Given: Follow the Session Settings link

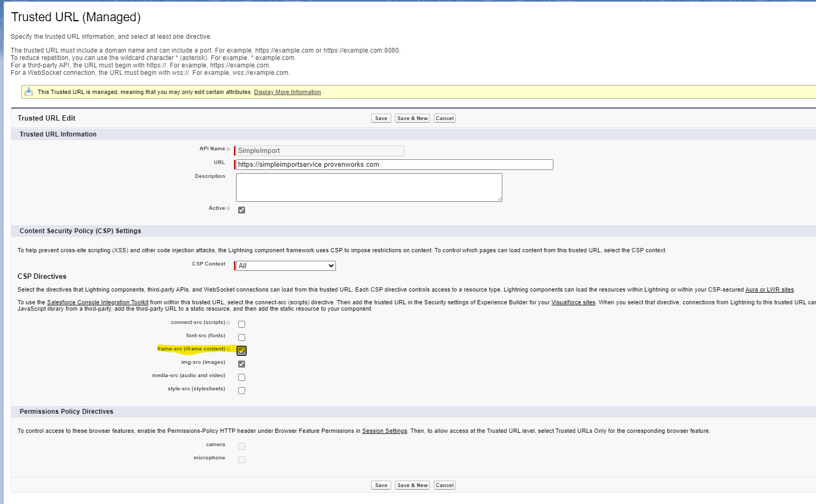Looking at the screenshot, I should pos(384,431).
